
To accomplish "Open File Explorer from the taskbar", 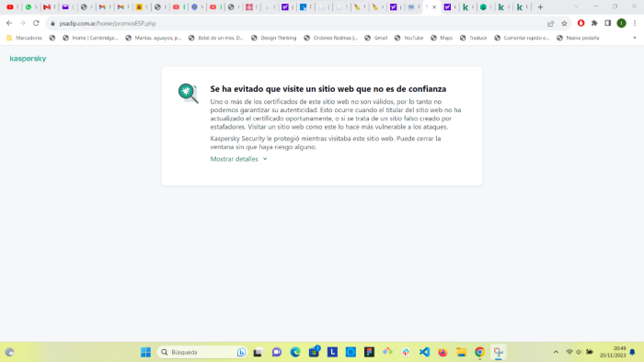I will tap(461, 352).
